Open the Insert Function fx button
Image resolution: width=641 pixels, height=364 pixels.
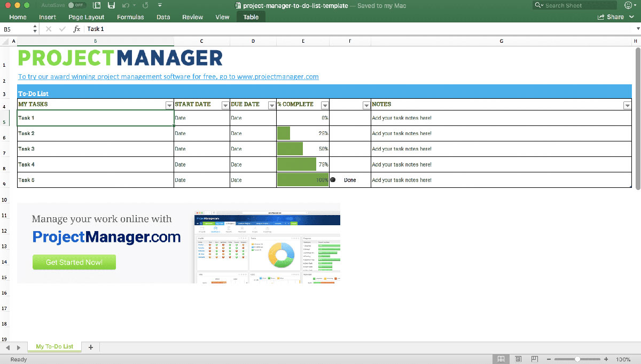click(x=77, y=29)
